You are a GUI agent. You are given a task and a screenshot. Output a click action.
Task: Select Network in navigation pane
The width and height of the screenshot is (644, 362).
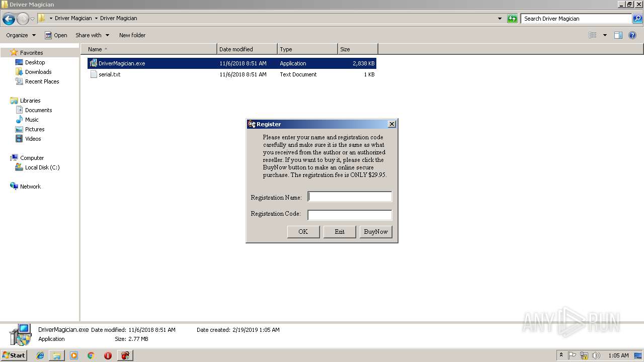point(30,187)
